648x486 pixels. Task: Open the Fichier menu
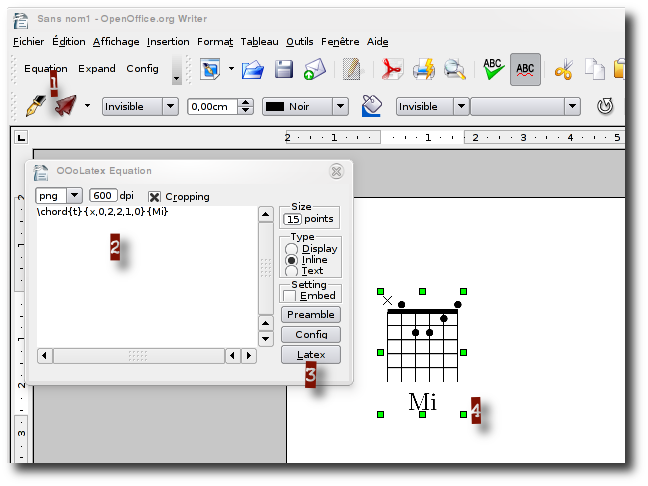29,42
